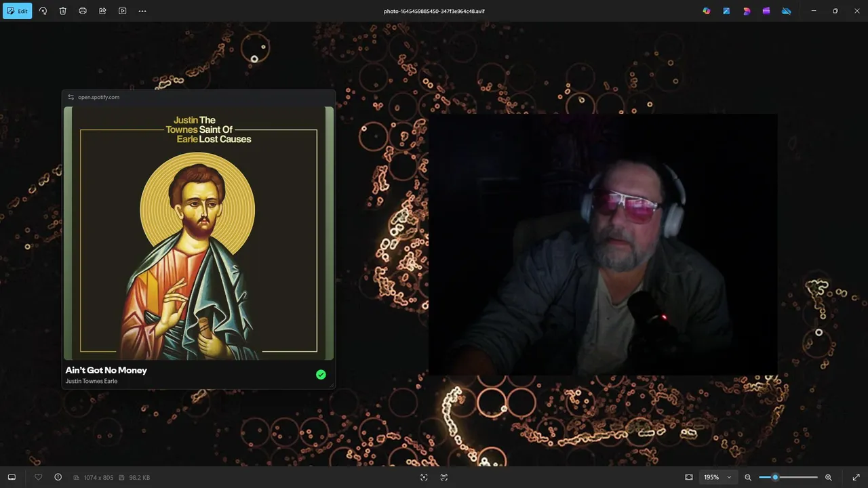Mark photo as favorite with heart icon

(38, 477)
